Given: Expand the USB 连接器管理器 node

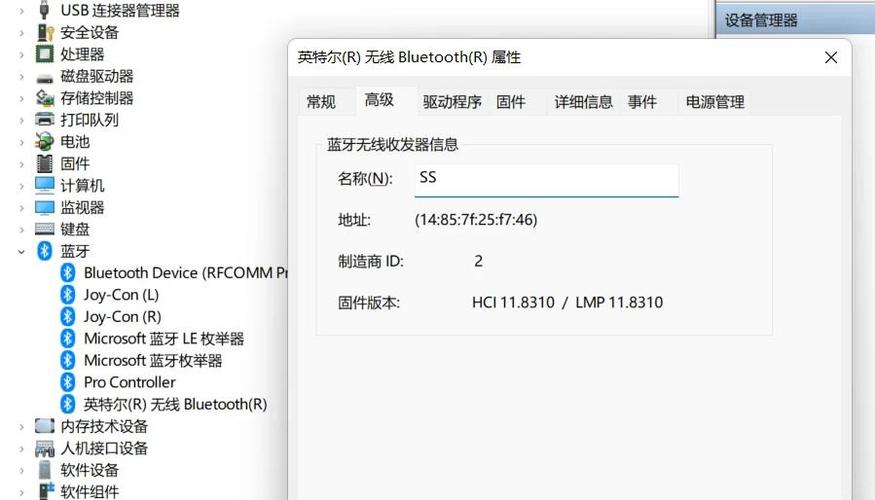Looking at the screenshot, I should point(22,11).
